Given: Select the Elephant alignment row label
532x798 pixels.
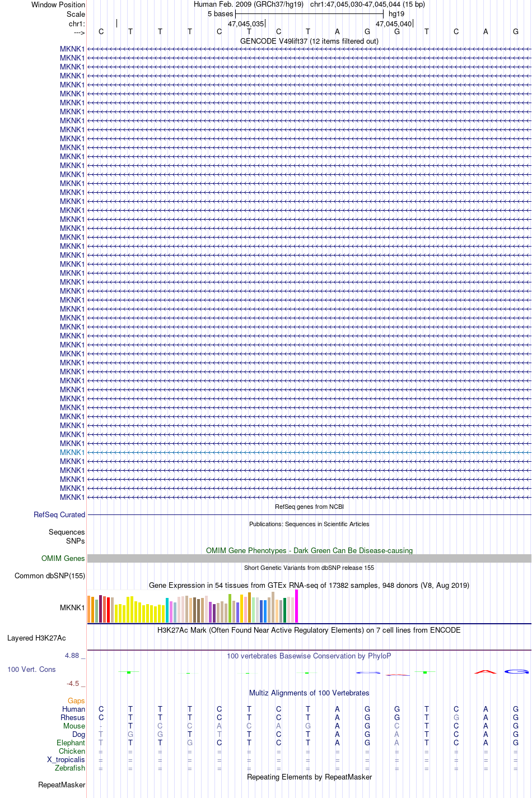Looking at the screenshot, I should [x=71, y=743].
